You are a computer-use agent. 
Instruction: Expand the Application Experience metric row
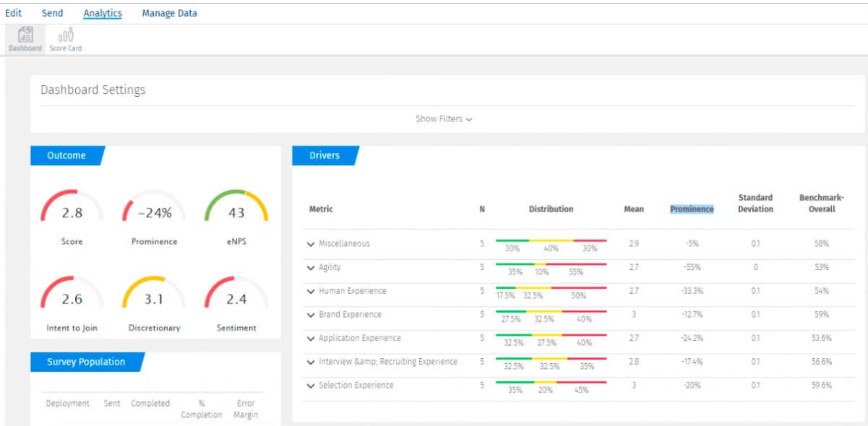click(311, 339)
